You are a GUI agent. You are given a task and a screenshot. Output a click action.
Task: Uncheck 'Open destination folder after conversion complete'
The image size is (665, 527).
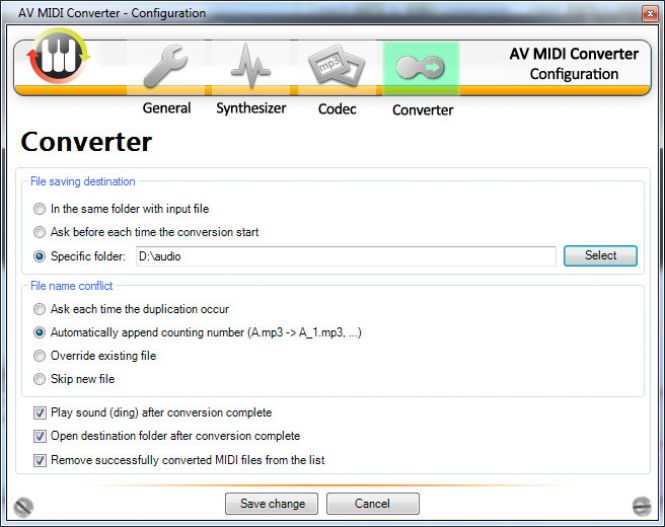(40, 436)
